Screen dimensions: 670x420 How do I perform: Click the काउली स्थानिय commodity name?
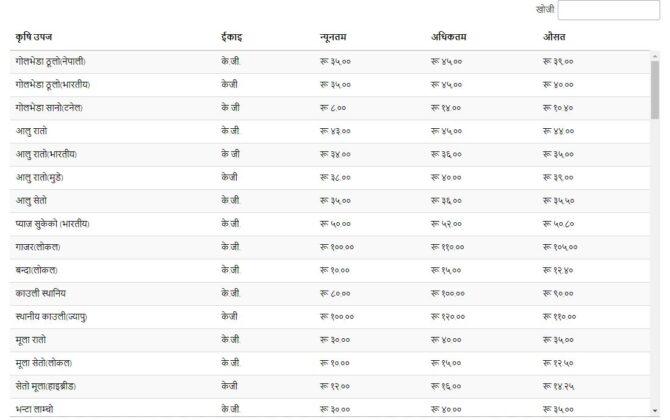coord(40,293)
